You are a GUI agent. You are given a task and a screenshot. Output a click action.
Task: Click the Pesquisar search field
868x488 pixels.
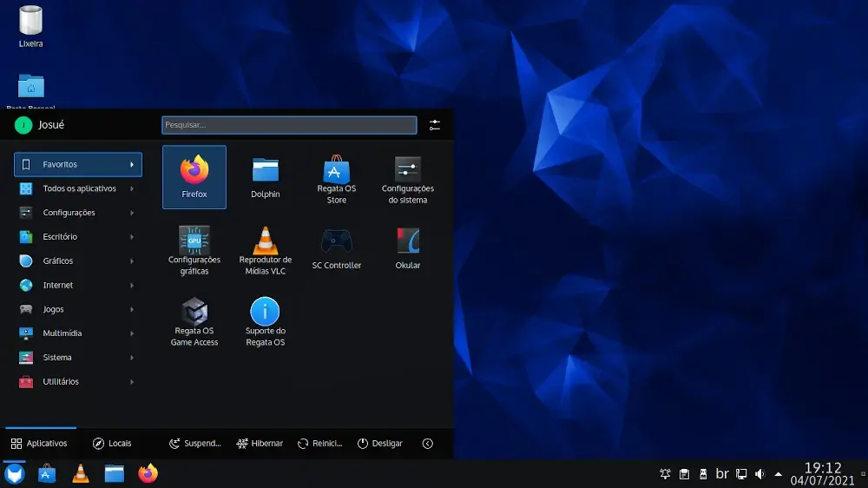tap(289, 125)
